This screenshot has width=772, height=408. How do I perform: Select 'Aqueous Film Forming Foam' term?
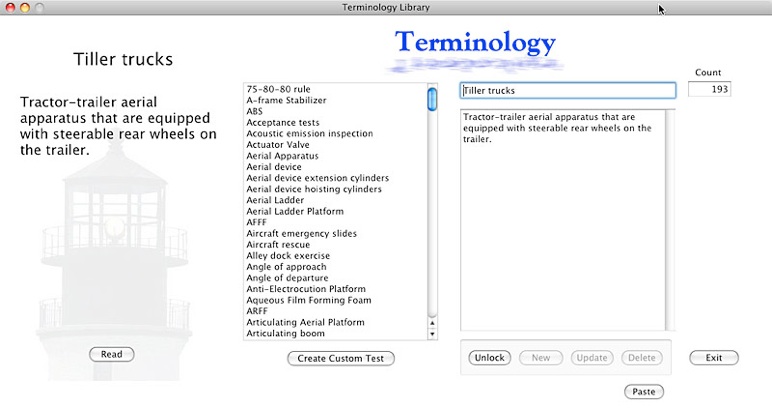click(309, 300)
